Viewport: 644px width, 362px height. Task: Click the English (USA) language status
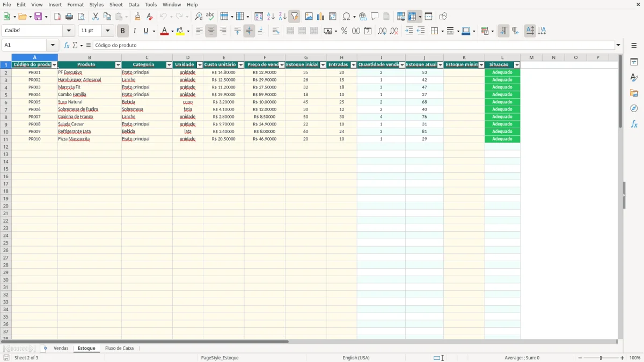(x=356, y=358)
